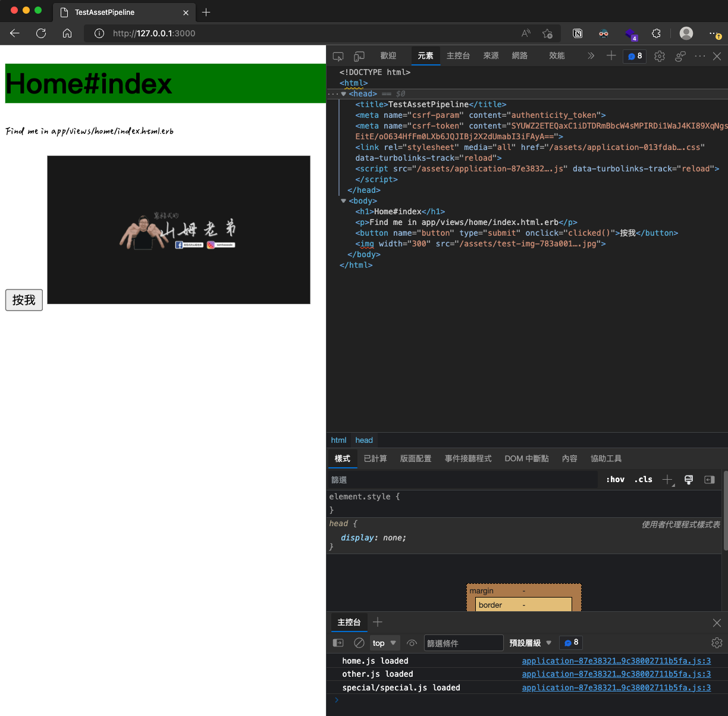This screenshot has height=716, width=728.
Task: Toggle device emulation in DevTools
Action: pyautogui.click(x=359, y=56)
